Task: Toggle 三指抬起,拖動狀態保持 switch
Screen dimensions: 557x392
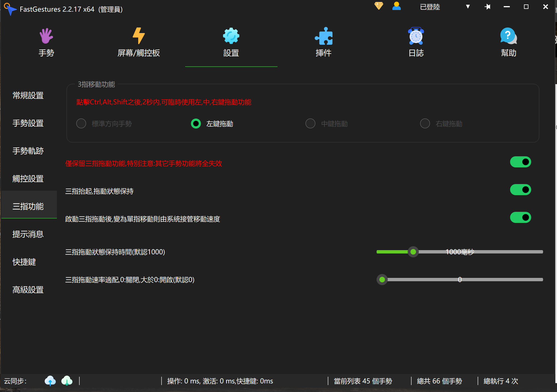Action: [x=521, y=190]
